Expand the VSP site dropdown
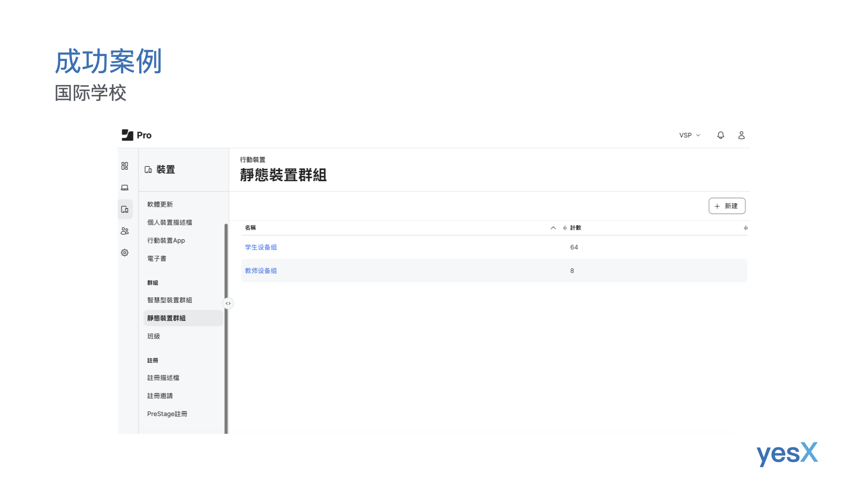The height and width of the screenshot is (488, 868). tap(689, 135)
